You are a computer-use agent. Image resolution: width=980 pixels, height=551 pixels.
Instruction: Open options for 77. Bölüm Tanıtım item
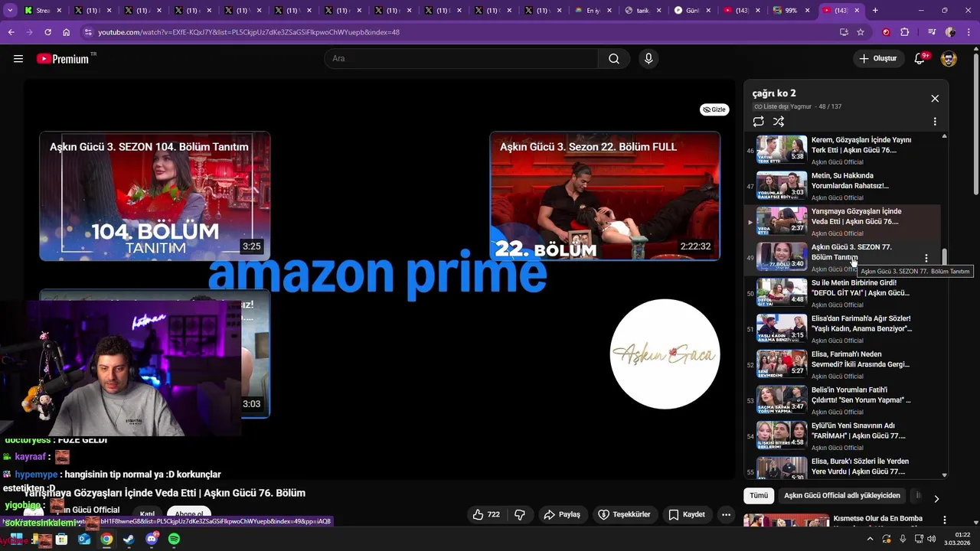[926, 258]
